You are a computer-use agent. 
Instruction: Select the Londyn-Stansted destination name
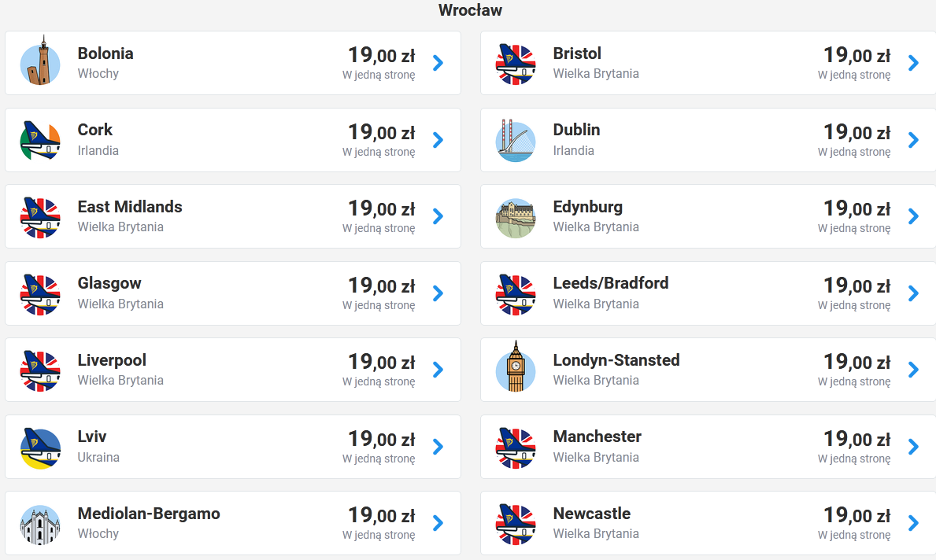click(x=616, y=360)
